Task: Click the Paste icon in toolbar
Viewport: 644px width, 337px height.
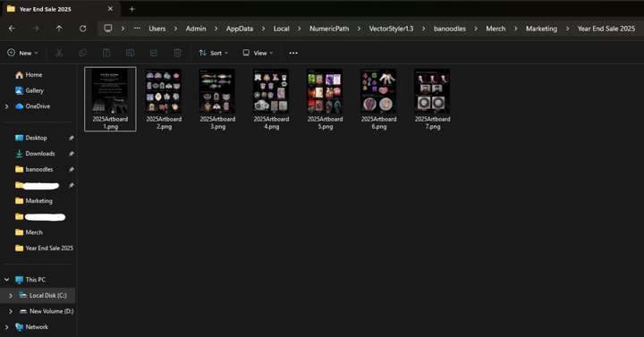Action: [106, 53]
